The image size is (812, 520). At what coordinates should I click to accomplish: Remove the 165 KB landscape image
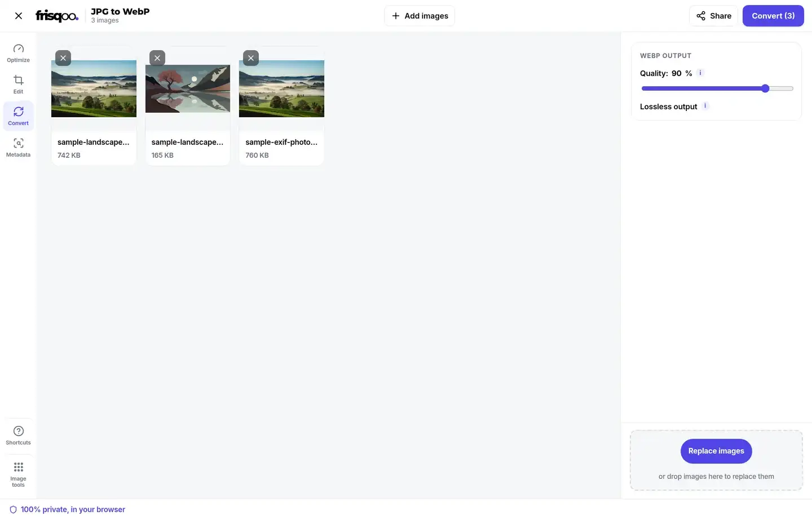pos(157,58)
